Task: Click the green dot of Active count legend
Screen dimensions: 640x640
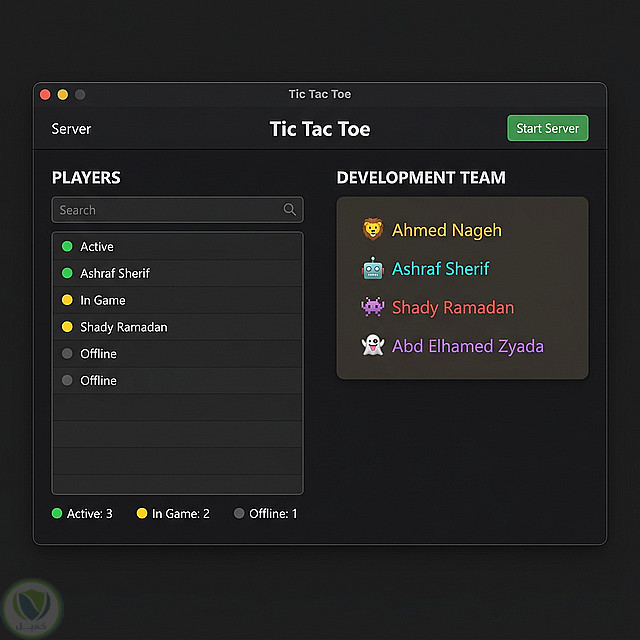Action: pyautogui.click(x=57, y=513)
